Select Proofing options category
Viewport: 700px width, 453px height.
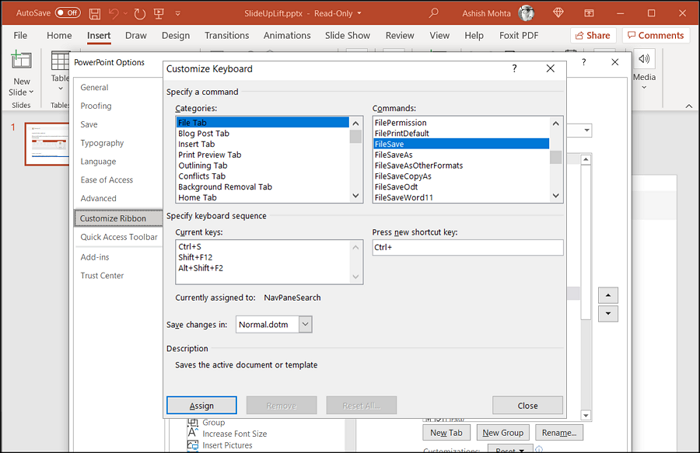click(96, 106)
